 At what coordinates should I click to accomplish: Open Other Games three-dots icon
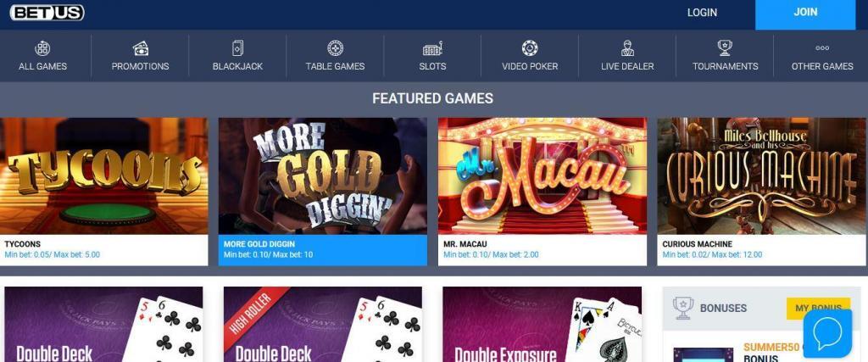(x=822, y=48)
